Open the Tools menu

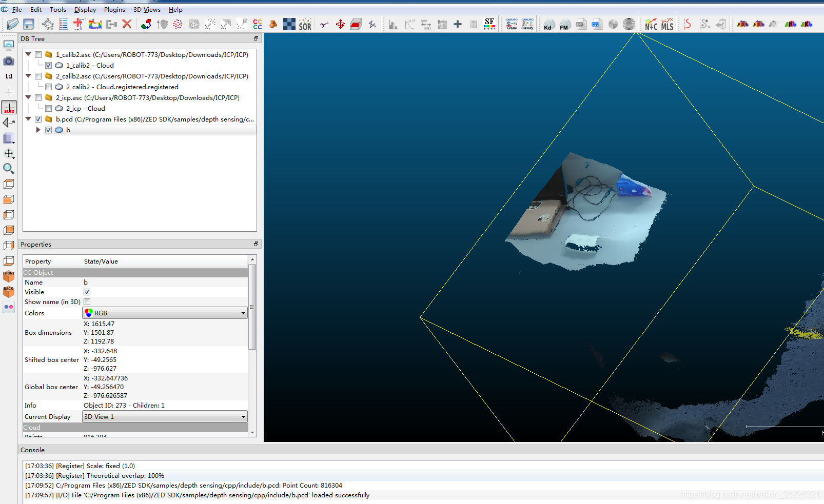tap(58, 10)
